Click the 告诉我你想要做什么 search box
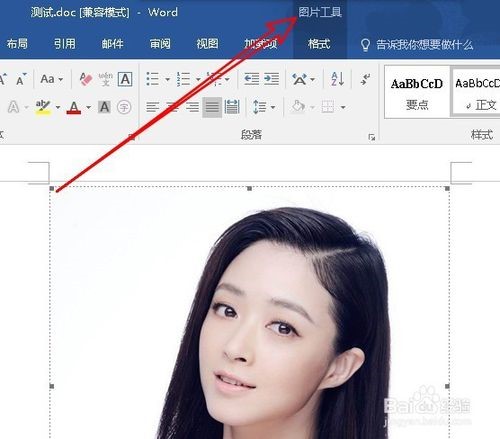The height and width of the screenshot is (439, 500). click(x=424, y=45)
